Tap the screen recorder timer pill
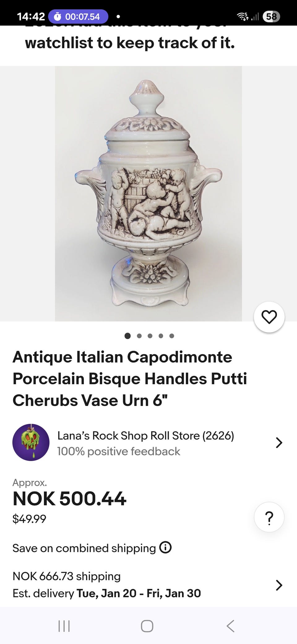 tap(78, 16)
